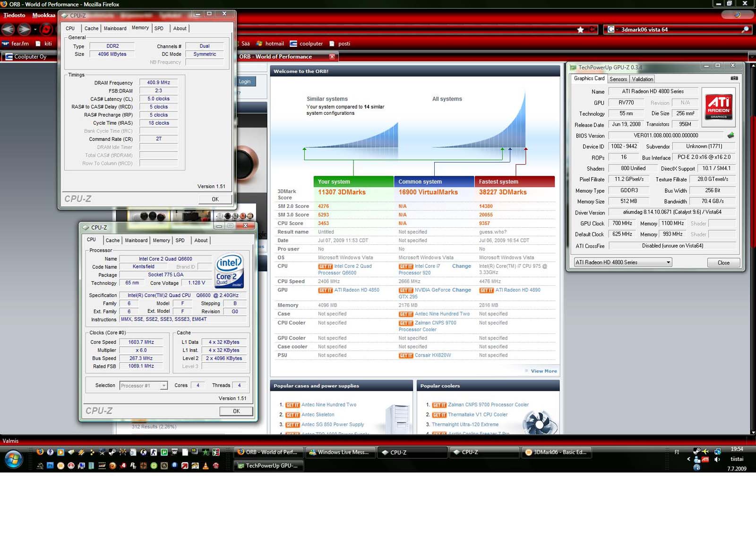This screenshot has height=540, width=756.
Task: Bookmark page with star icon
Action: point(580,29)
